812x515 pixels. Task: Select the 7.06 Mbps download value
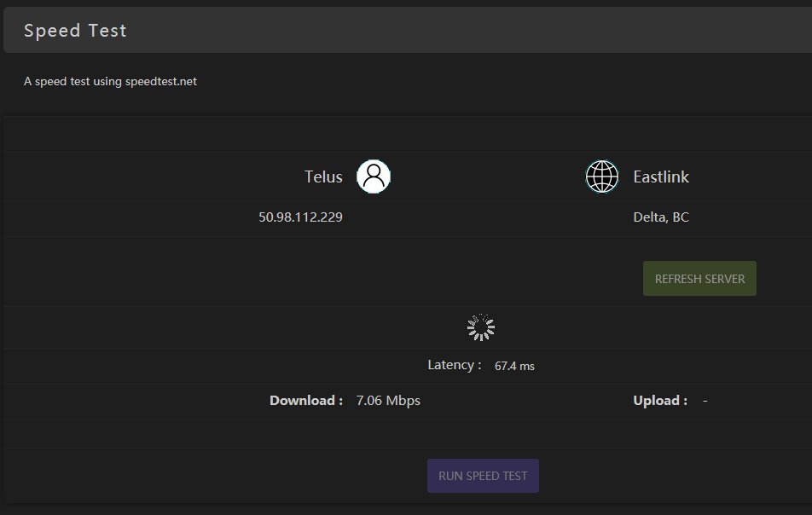[x=388, y=401]
